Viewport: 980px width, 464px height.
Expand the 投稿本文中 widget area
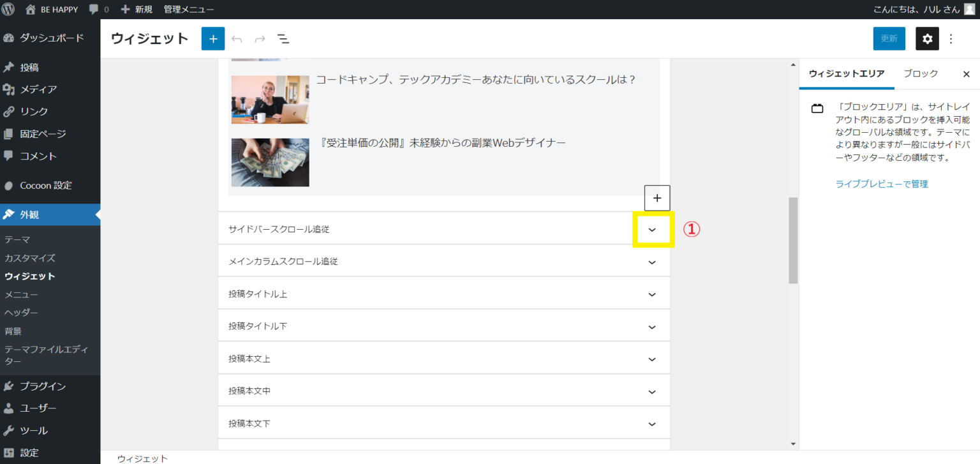tap(652, 391)
